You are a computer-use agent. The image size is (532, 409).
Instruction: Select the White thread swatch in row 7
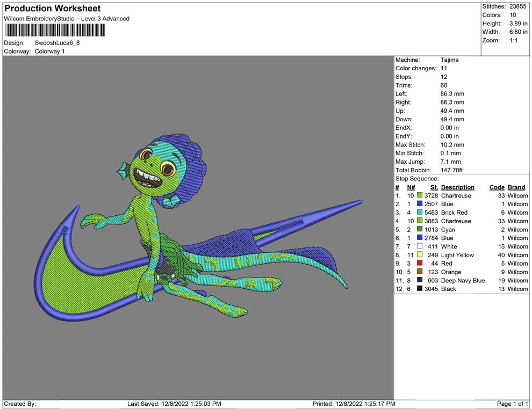[x=420, y=246]
